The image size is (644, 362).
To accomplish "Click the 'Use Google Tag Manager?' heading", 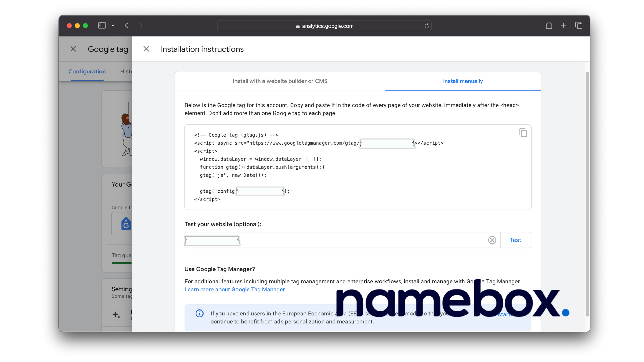I will coord(219,269).
